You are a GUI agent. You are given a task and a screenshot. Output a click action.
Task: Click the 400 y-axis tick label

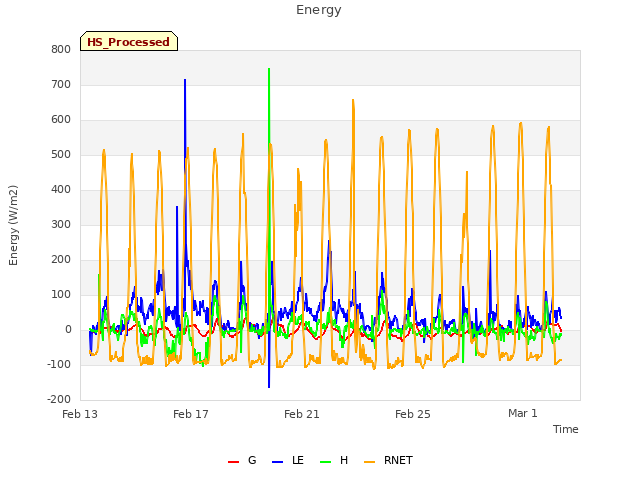[x=61, y=189]
